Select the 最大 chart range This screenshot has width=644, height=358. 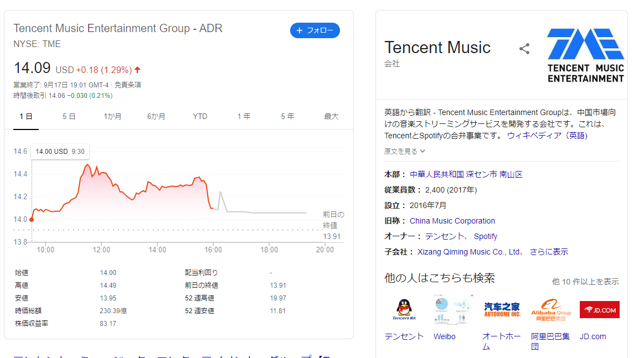point(332,117)
